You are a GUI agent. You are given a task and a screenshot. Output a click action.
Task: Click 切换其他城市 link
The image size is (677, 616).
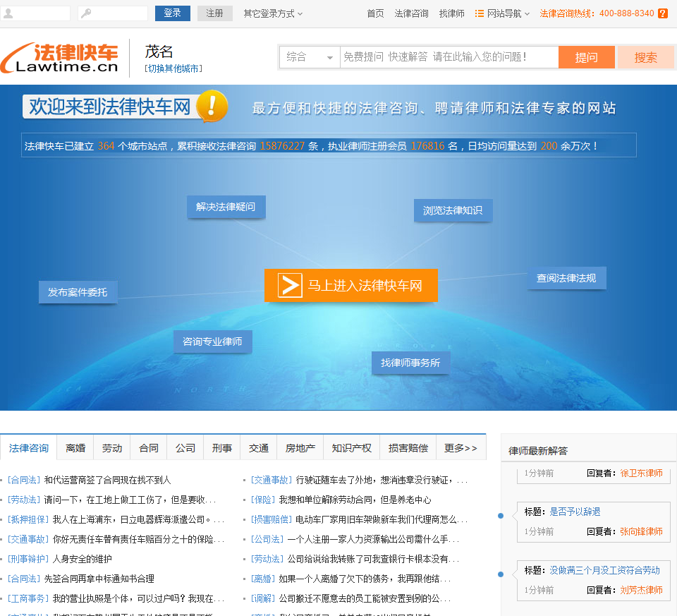[x=173, y=68]
